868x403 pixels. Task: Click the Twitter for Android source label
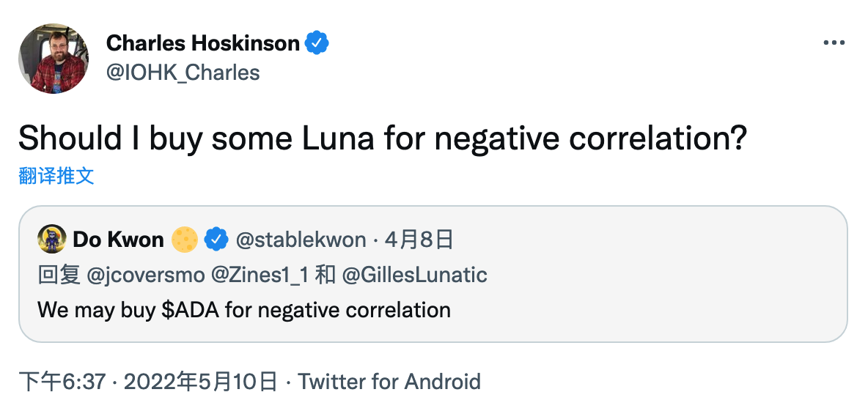click(x=389, y=382)
